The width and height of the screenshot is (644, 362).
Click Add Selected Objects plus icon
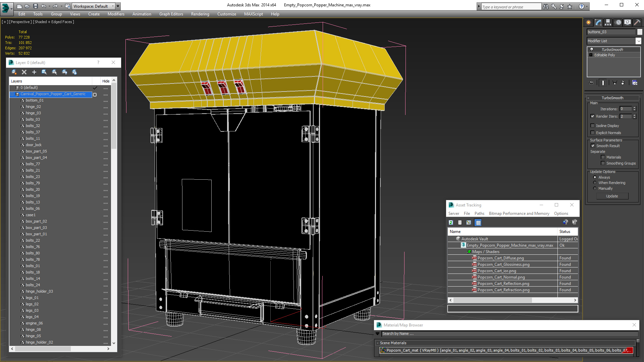[x=34, y=72]
